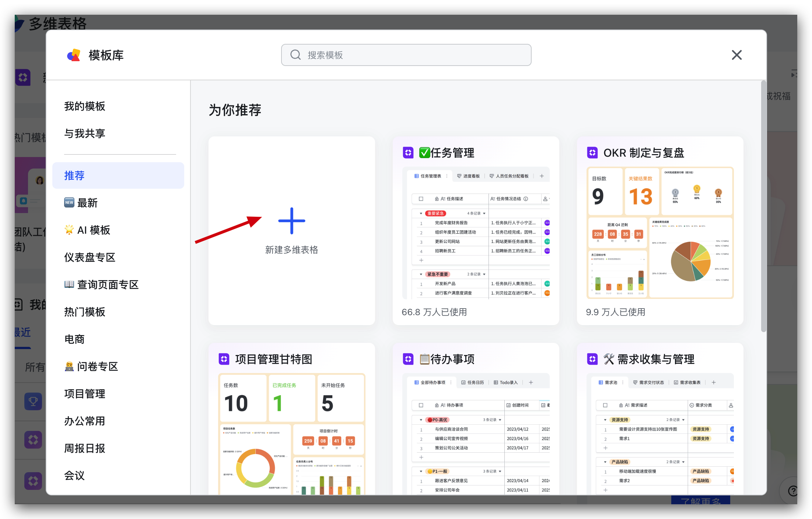Tick the checkbox next to 需求描述 header
The height and width of the screenshot is (519, 812).
tap(605, 405)
